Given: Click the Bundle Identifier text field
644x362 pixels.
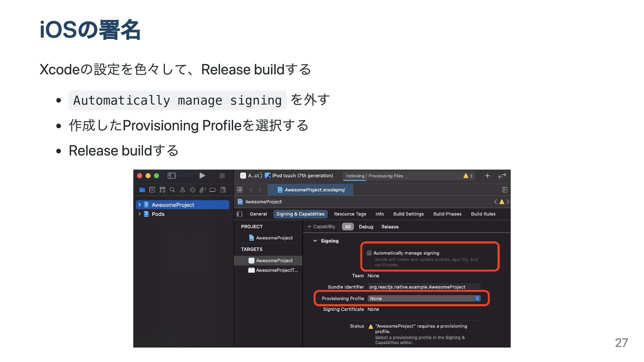Looking at the screenshot, I should [x=424, y=287].
